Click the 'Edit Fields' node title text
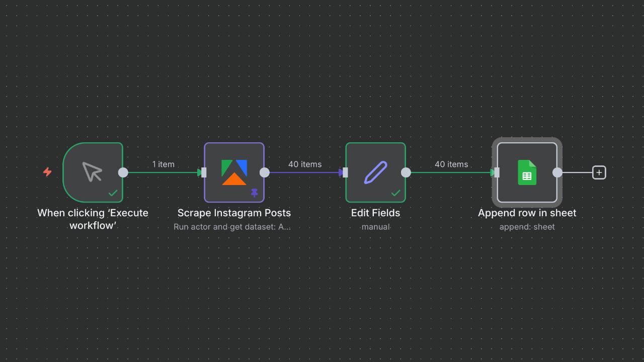The width and height of the screenshot is (644, 362). click(375, 213)
